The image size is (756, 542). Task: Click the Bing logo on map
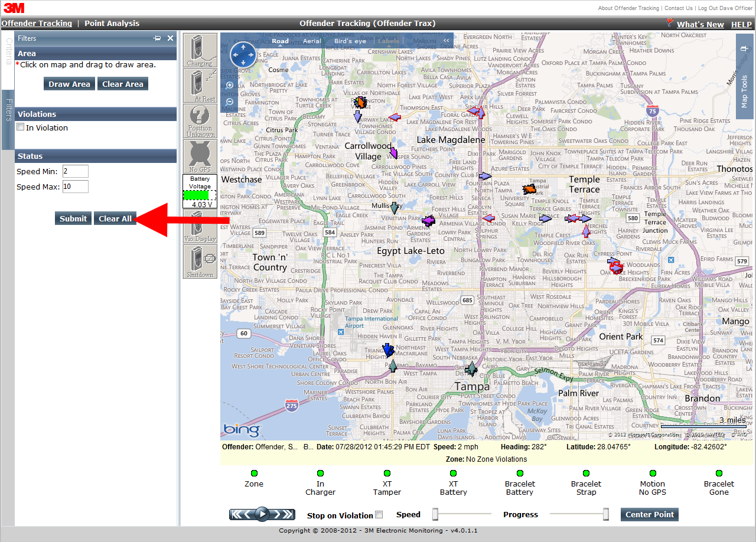point(241,430)
